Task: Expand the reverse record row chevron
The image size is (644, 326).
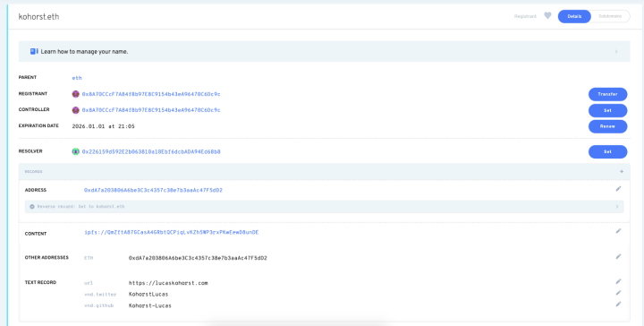Action: click(x=617, y=207)
